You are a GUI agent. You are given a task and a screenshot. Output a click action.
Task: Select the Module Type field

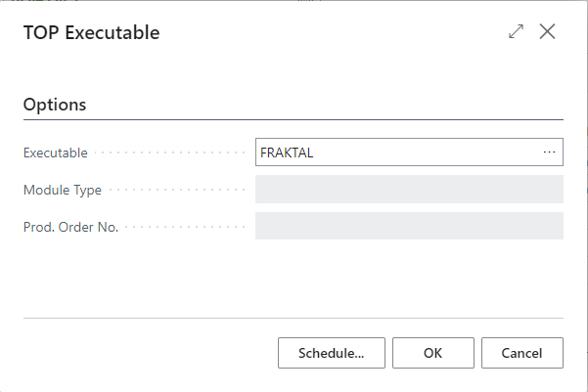409,190
